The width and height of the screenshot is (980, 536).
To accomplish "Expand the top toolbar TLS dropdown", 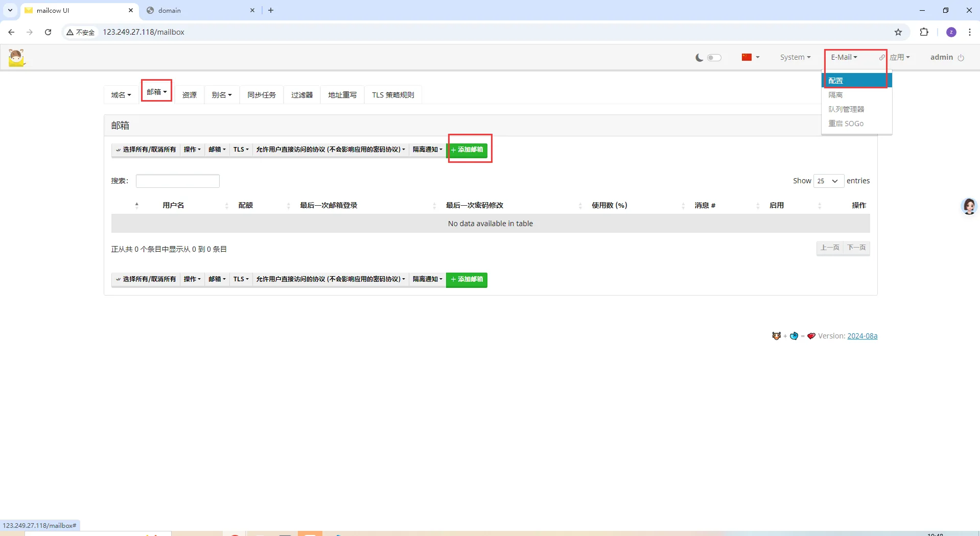I will coord(241,150).
